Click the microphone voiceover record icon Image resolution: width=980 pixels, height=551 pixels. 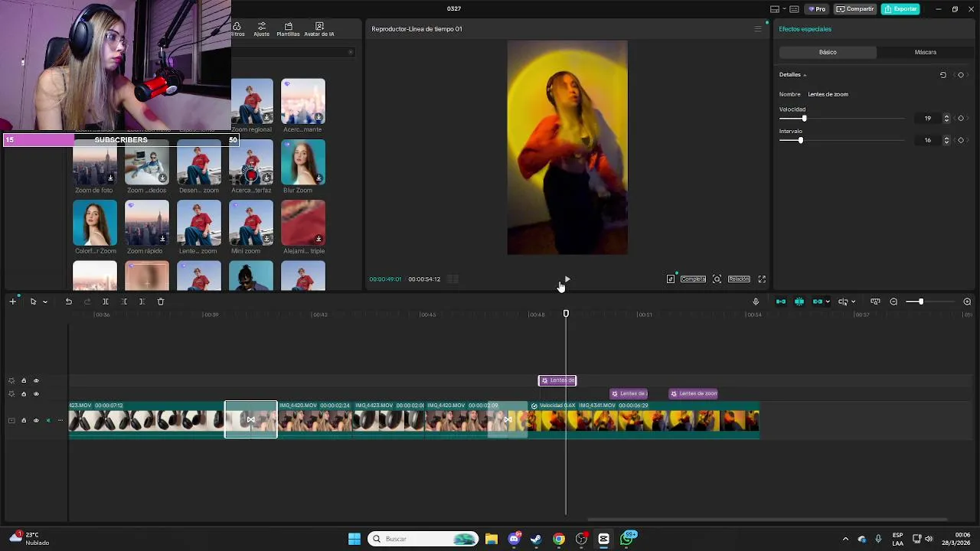756,302
